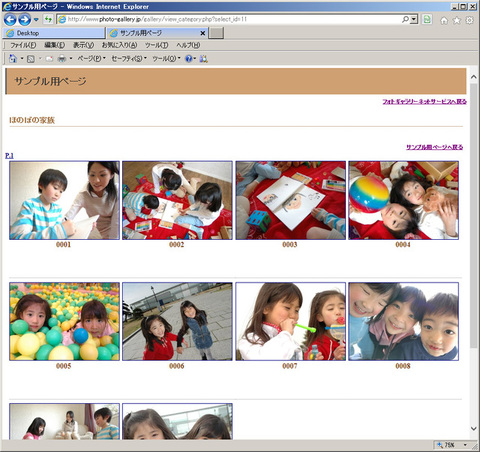Click the Favorites star icon at top right
This screenshot has height=452, width=480.
(x=456, y=20)
